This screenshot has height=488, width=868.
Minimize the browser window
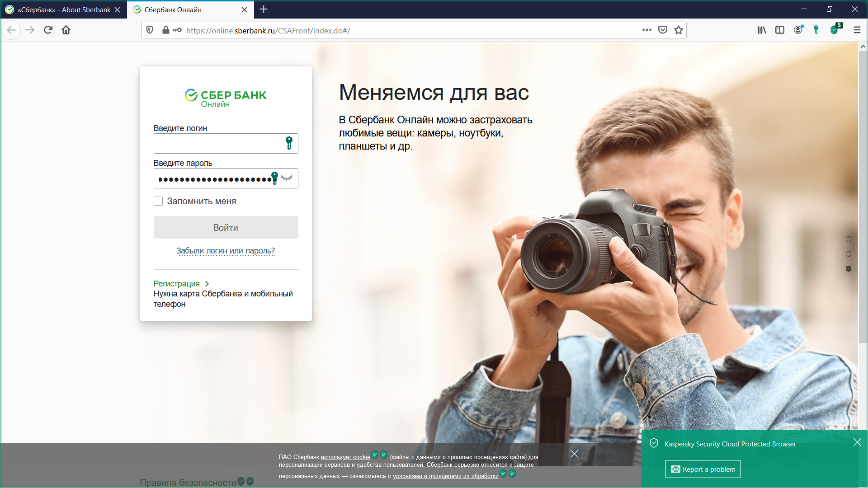click(x=804, y=9)
